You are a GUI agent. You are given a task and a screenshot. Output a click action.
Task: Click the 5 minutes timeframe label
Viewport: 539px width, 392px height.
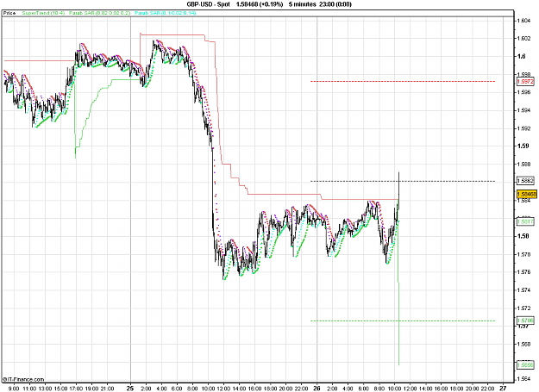coord(303,4)
